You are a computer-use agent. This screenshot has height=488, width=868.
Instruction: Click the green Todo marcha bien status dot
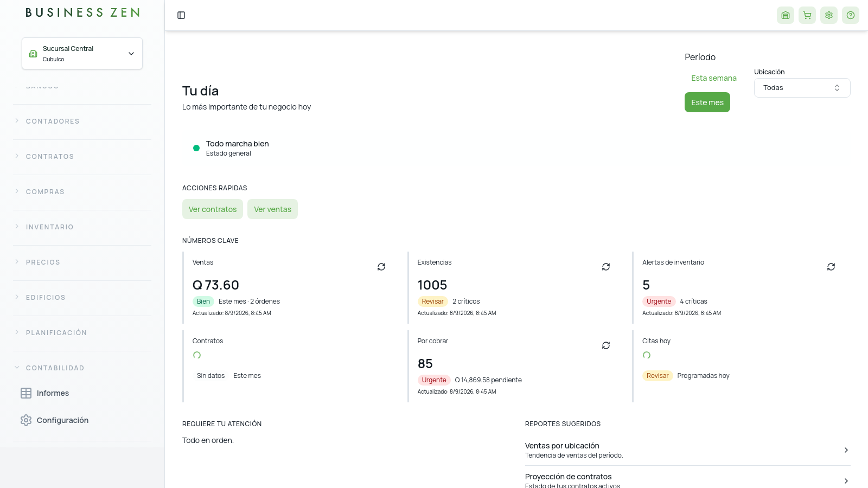tap(196, 148)
